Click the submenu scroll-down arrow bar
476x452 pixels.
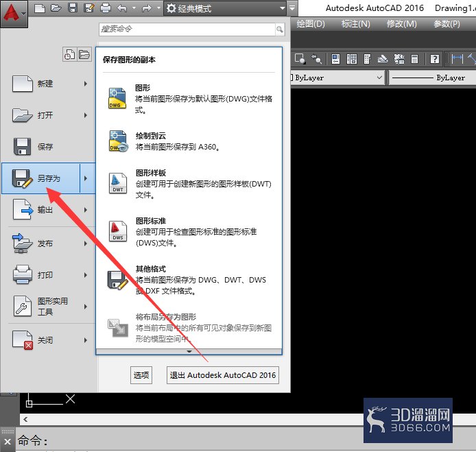coord(189,352)
